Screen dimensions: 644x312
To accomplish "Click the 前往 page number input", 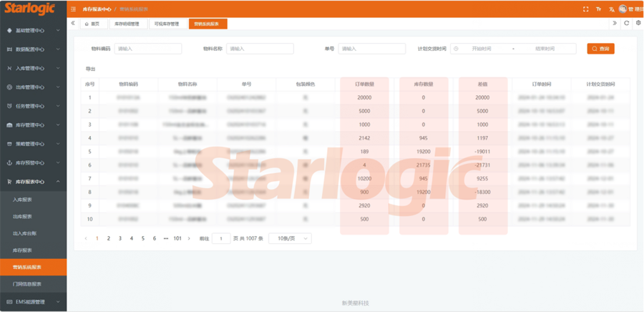I will tap(221, 238).
